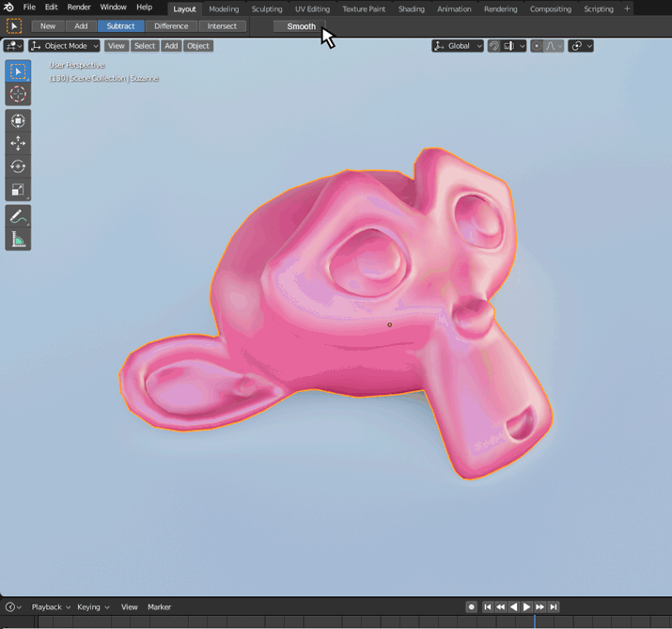Open the editor type dropdown in viewport
Screen dimensions: 672x629
pos(13,46)
